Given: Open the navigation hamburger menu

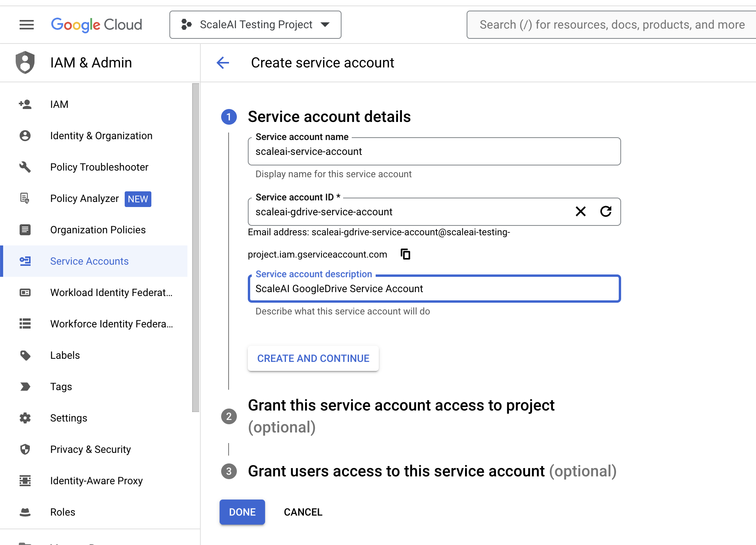Looking at the screenshot, I should pos(26,24).
